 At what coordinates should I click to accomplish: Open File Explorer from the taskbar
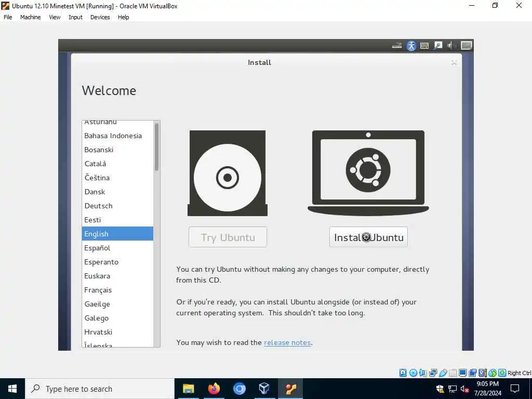pyautogui.click(x=188, y=389)
